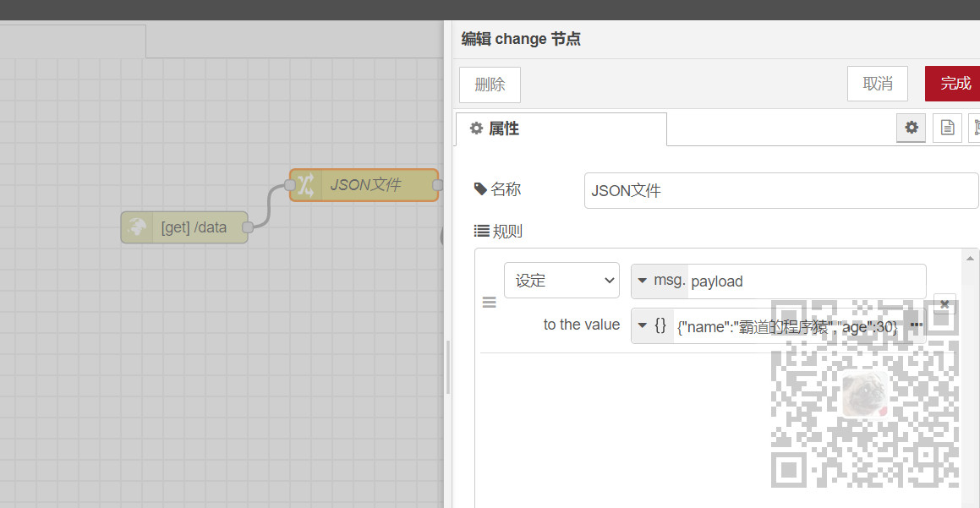Click the 名称 tag label
The image size is (980, 508).
click(497, 189)
